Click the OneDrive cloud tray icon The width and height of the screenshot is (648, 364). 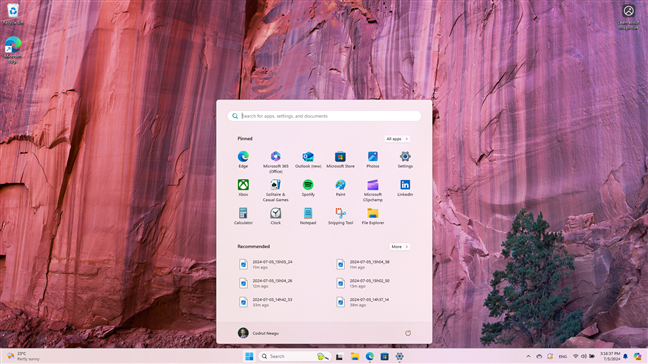[x=539, y=356]
